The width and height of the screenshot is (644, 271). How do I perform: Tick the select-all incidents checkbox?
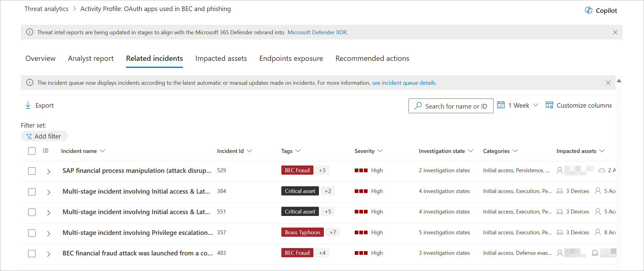click(32, 151)
